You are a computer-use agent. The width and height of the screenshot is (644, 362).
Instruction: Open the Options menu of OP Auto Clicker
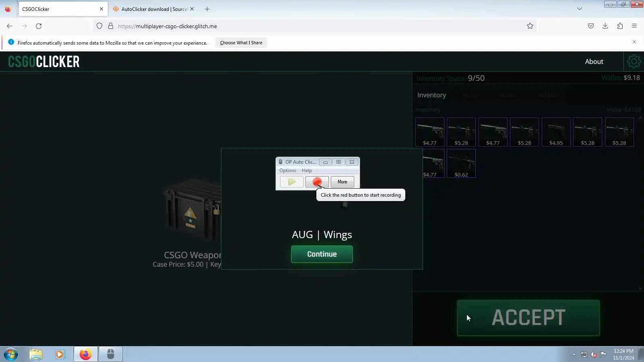pyautogui.click(x=287, y=171)
